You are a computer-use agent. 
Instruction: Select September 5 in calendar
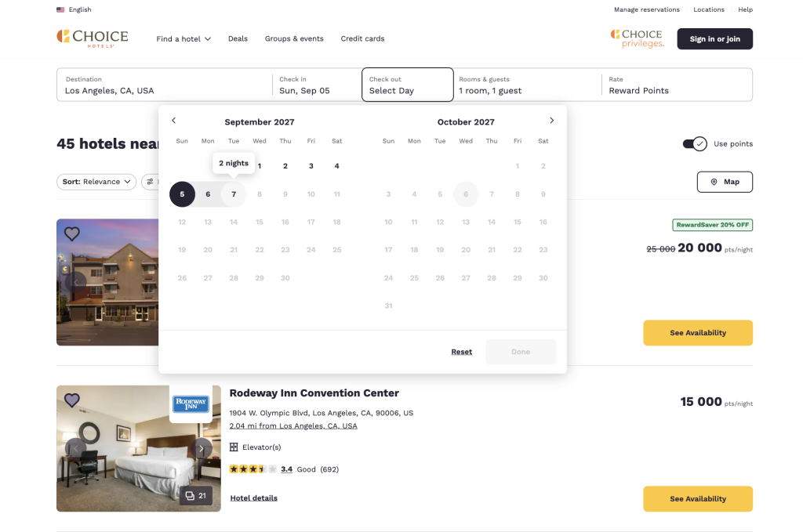pyautogui.click(x=182, y=194)
